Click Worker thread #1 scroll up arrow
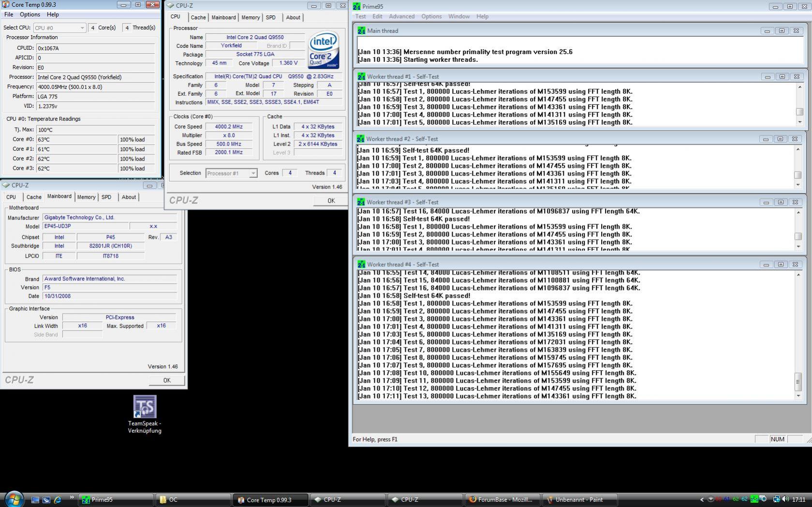Image resolution: width=812 pixels, height=507 pixels. point(799,87)
